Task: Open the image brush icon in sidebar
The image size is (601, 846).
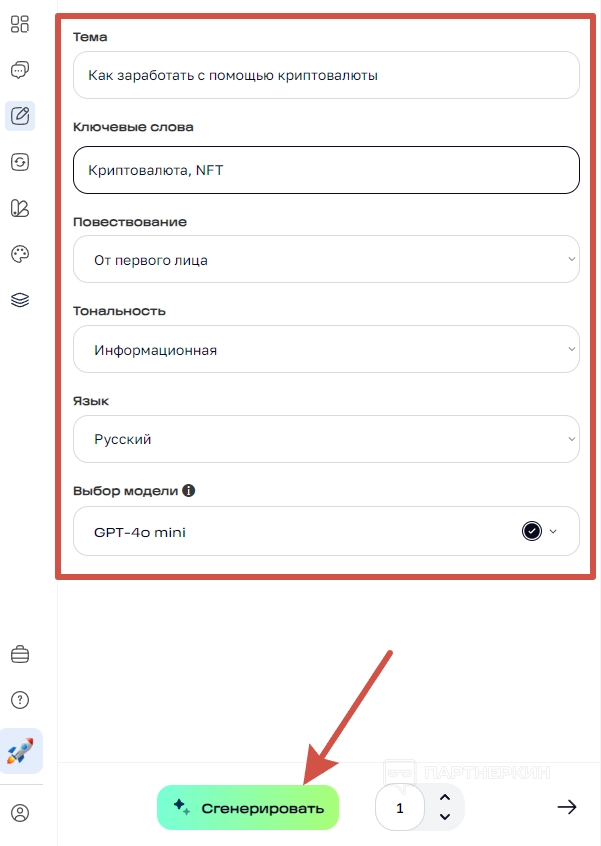Action: pyautogui.click(x=20, y=208)
